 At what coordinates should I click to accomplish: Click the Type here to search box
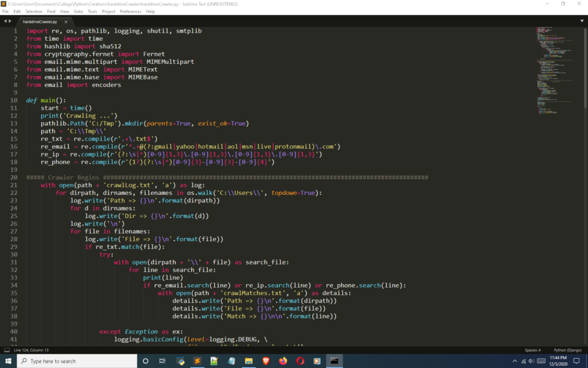pos(77,361)
